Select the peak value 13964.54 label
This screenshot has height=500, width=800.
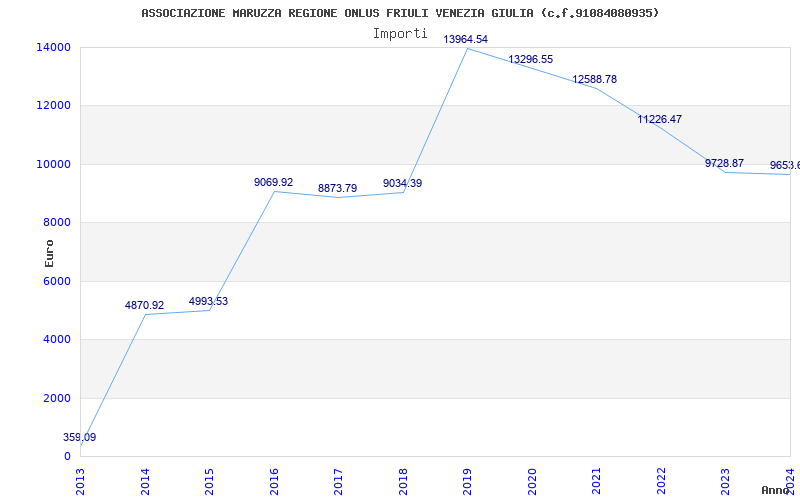(x=465, y=39)
